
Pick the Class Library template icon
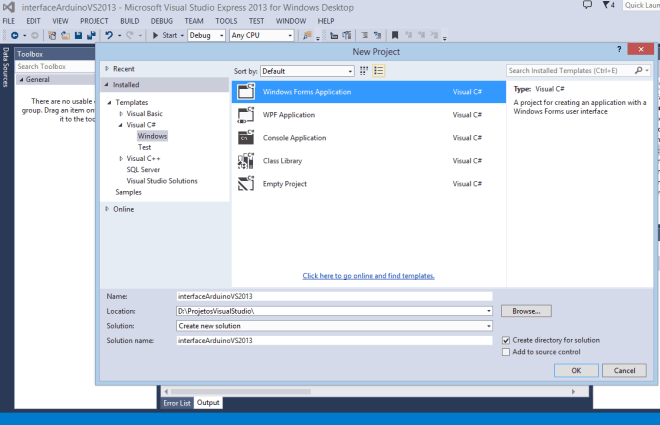[246, 161]
